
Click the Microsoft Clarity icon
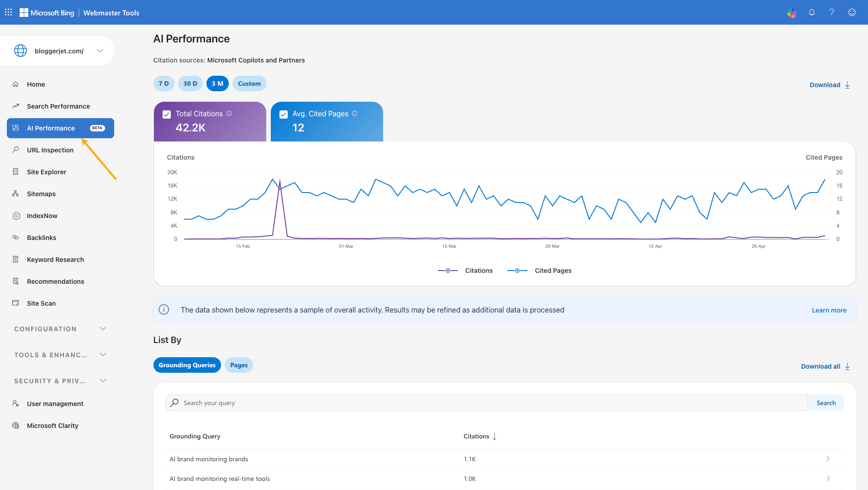[x=16, y=425]
